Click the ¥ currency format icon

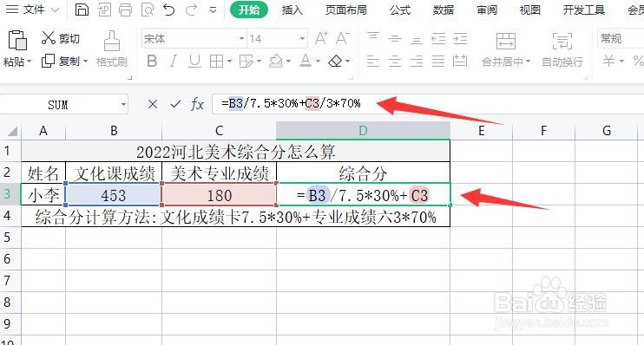608,62
